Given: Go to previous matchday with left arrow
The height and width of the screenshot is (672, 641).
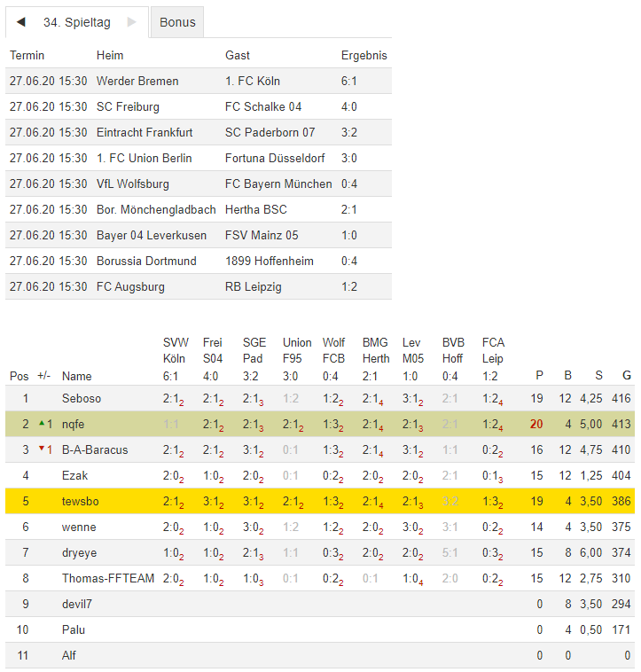Looking at the screenshot, I should coord(21,22).
